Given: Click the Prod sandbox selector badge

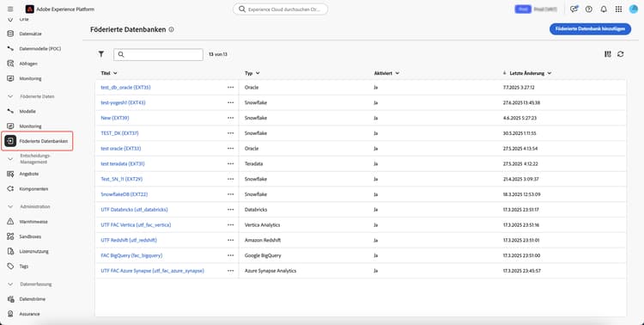Looking at the screenshot, I should [523, 9].
